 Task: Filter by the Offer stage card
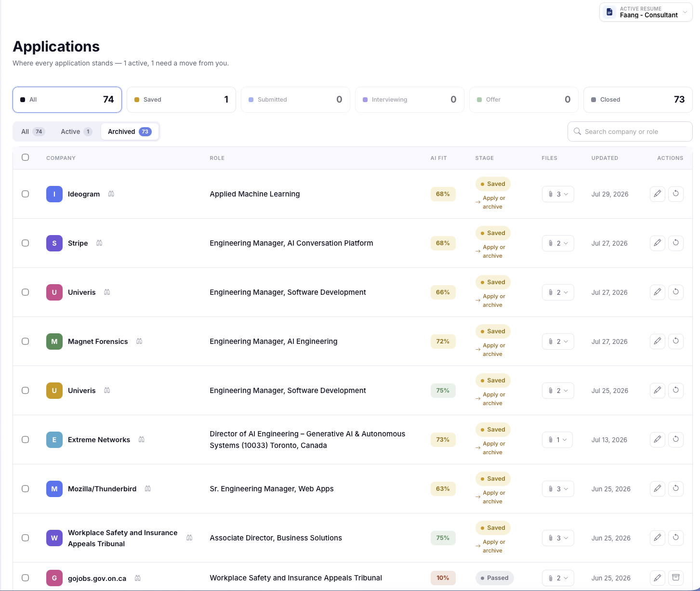coord(524,100)
